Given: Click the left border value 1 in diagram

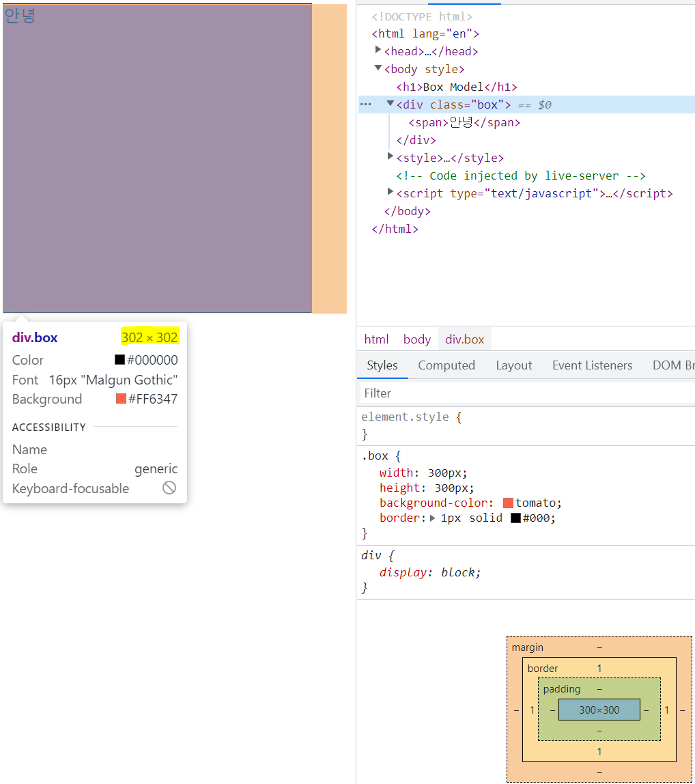Looking at the screenshot, I should pyautogui.click(x=532, y=710).
